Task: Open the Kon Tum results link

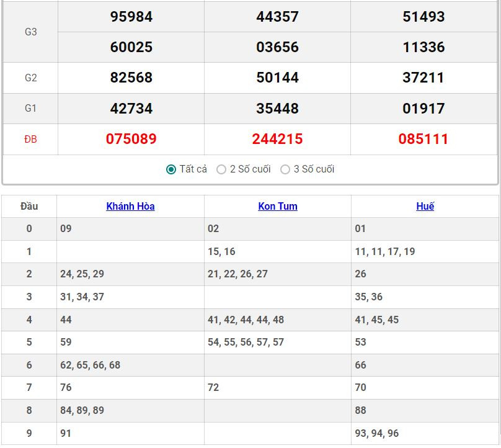Action: click(x=277, y=207)
